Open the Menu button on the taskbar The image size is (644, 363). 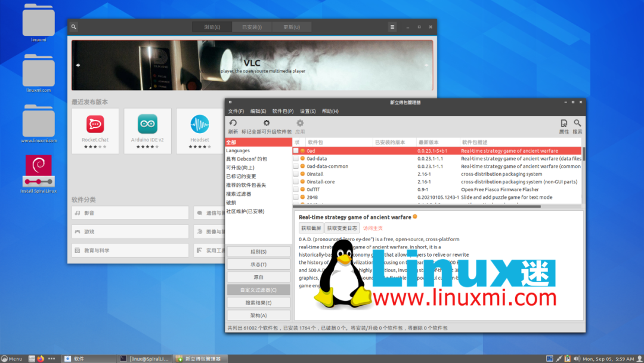point(11,359)
